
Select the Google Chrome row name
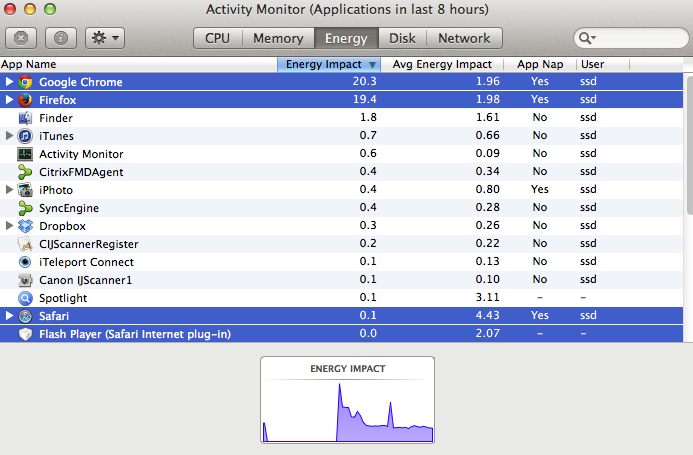[80, 82]
